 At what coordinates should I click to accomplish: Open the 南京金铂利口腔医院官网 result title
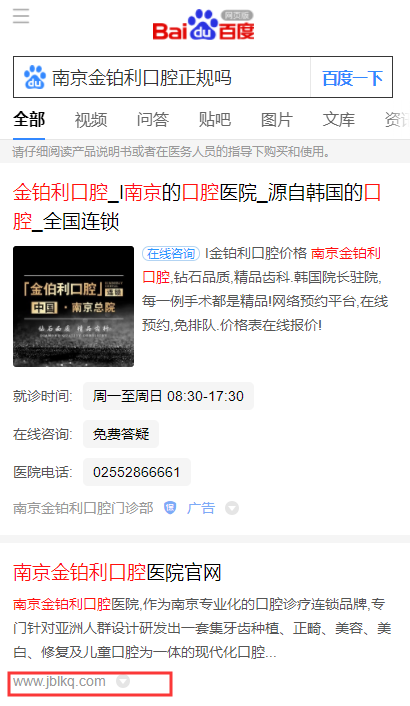117,573
